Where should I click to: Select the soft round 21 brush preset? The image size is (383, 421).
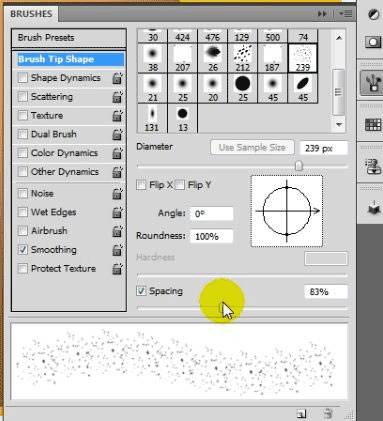point(152,88)
